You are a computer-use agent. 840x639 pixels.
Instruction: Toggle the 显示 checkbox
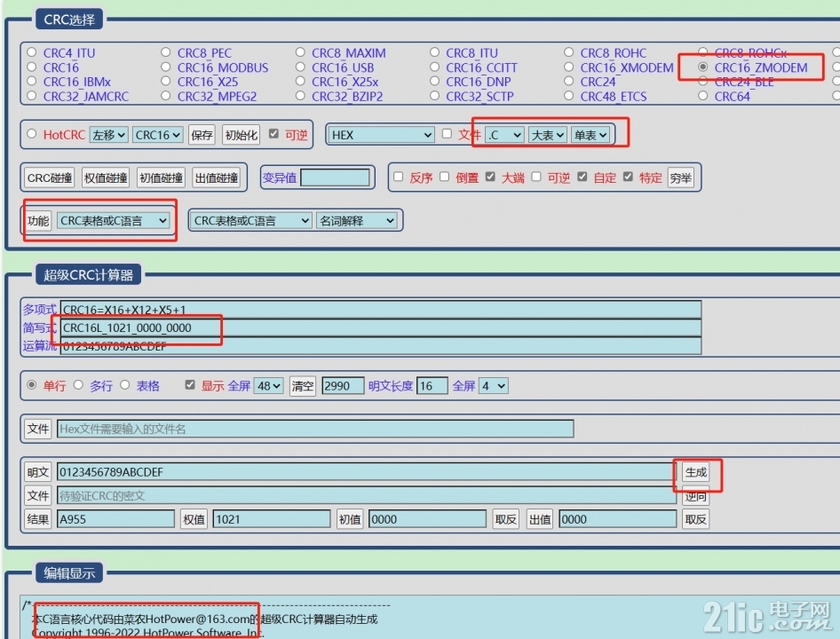coord(190,384)
